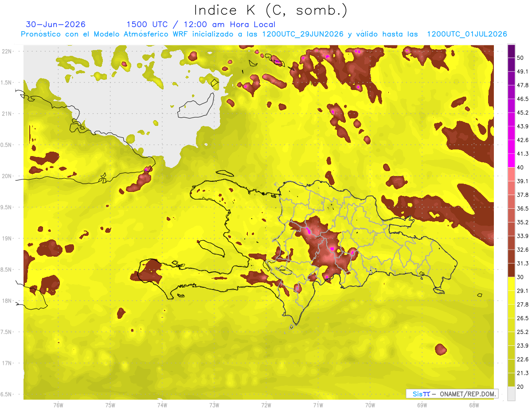The image size is (532, 411).
Task: Click the '22N' latitude label
Action: point(8,51)
